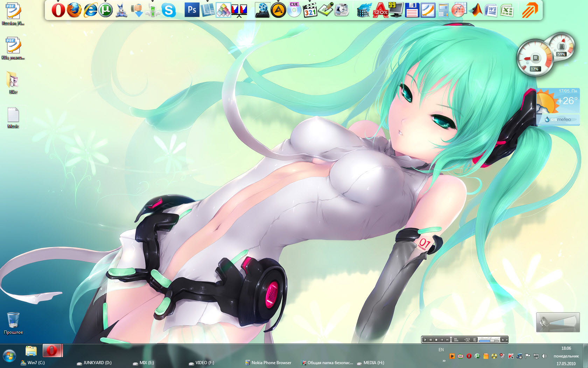
Task: Select the Bike folder on desktop
Action: (13, 83)
